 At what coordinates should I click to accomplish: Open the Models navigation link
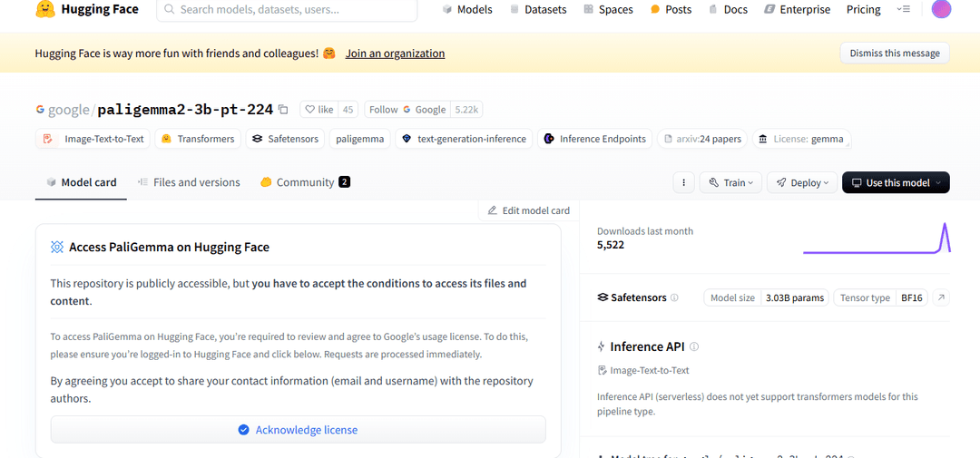467,9
